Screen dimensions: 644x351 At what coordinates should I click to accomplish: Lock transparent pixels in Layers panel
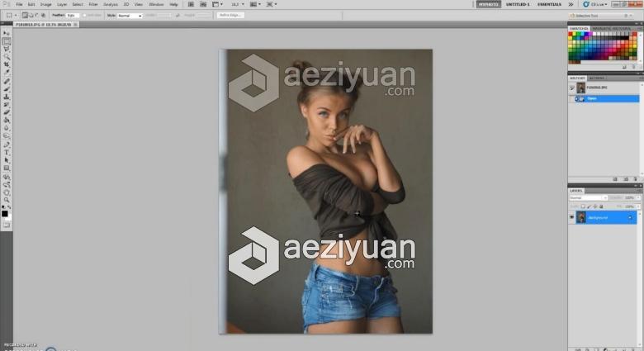(x=583, y=206)
